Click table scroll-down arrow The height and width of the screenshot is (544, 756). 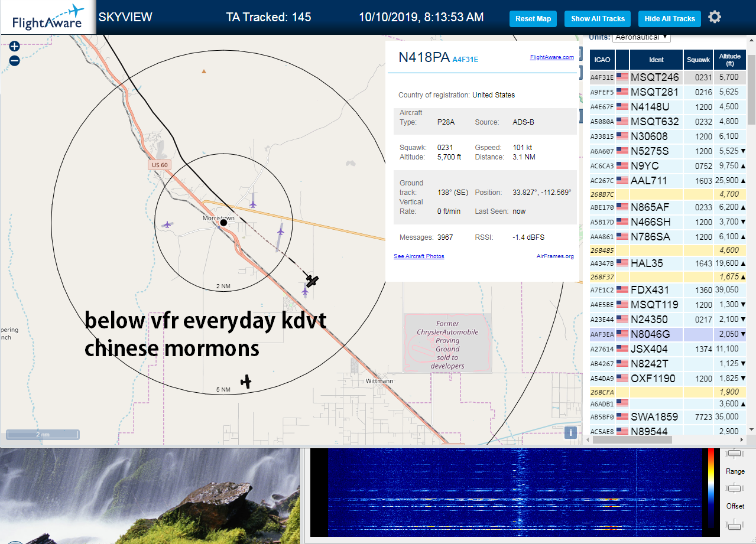pos(751,429)
